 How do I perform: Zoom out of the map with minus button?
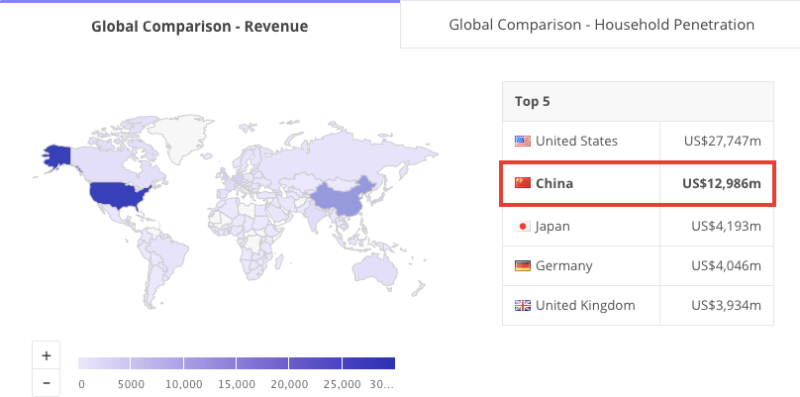click(46, 382)
